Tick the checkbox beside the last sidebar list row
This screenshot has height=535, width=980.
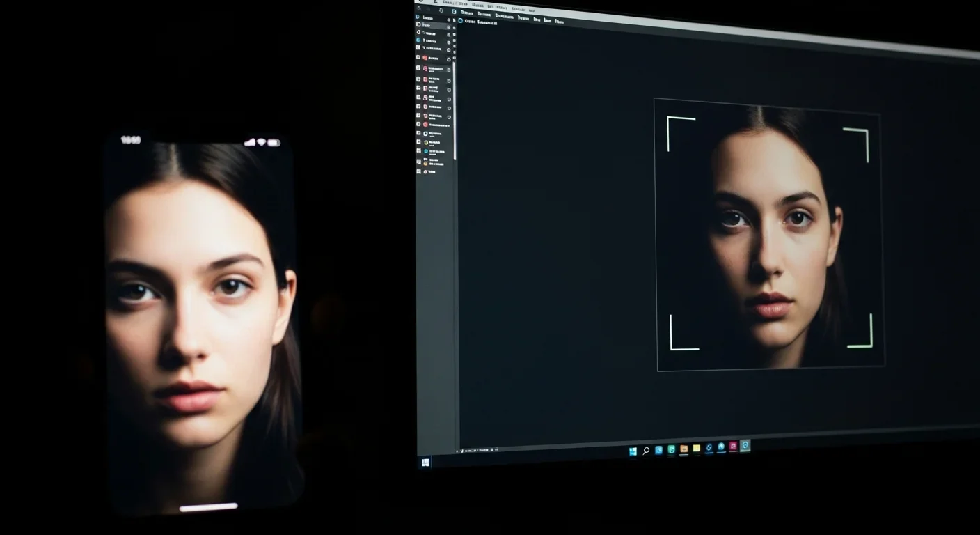point(418,171)
